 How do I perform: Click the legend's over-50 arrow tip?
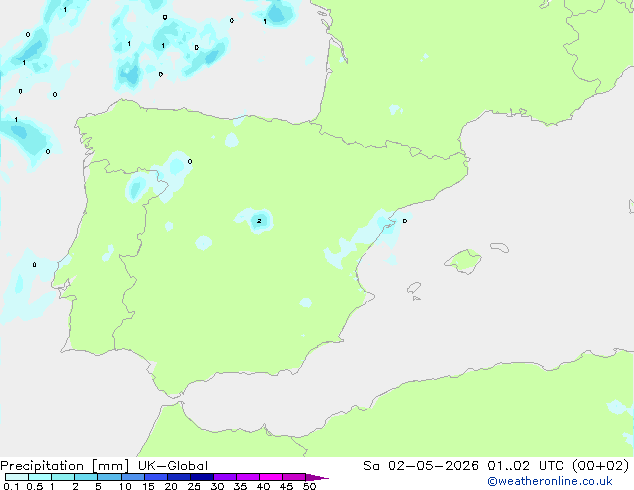click(317, 477)
